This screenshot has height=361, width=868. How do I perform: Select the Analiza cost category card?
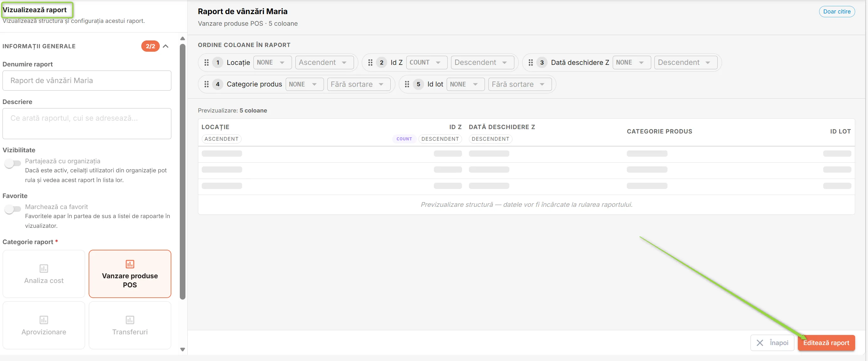(x=44, y=274)
